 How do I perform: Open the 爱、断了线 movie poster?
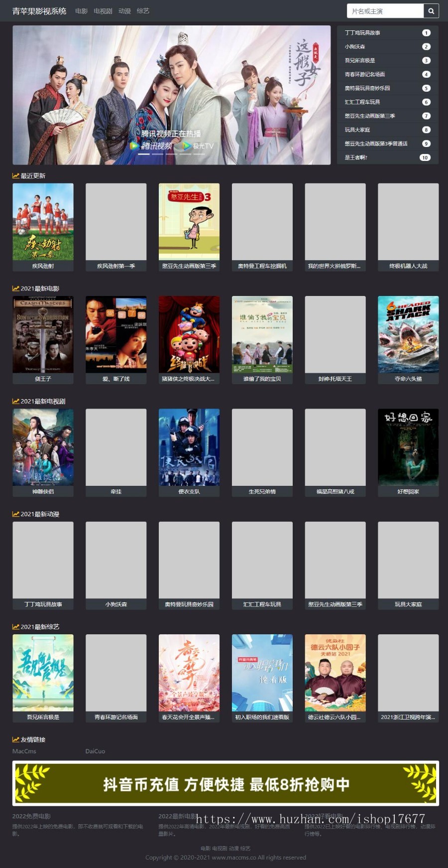coord(116,334)
